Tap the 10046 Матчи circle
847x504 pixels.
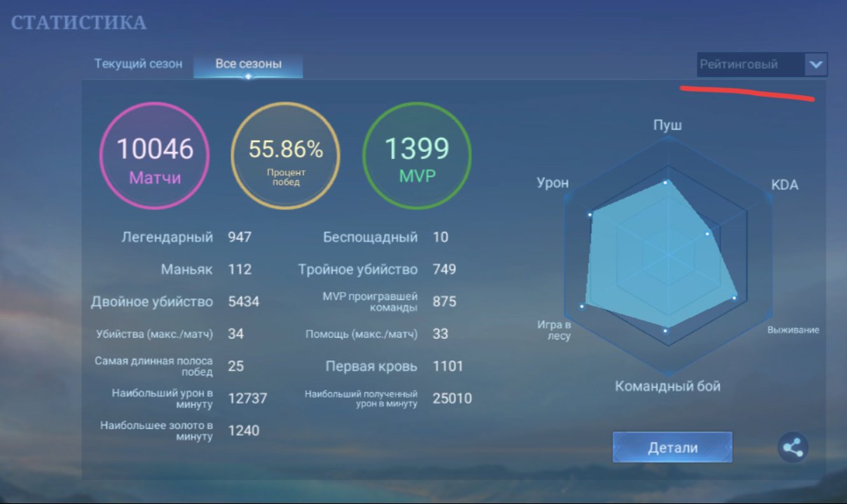point(154,155)
